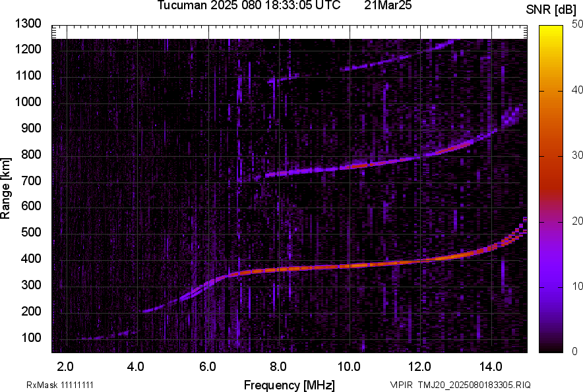The image size is (583, 392).
Task: Click frequency tick label '8.0'
Action: (x=278, y=367)
